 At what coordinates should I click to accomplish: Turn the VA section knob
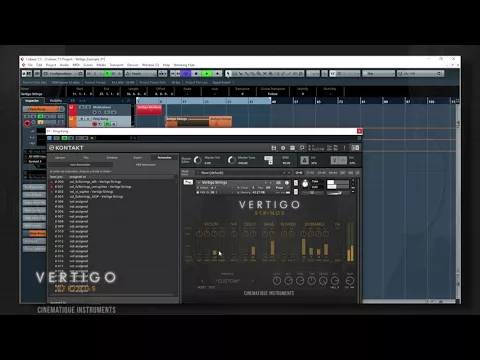[x=234, y=234]
